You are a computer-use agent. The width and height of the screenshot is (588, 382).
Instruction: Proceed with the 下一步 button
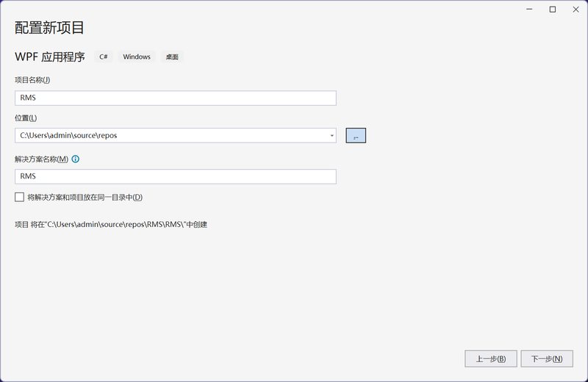pyautogui.click(x=546, y=358)
